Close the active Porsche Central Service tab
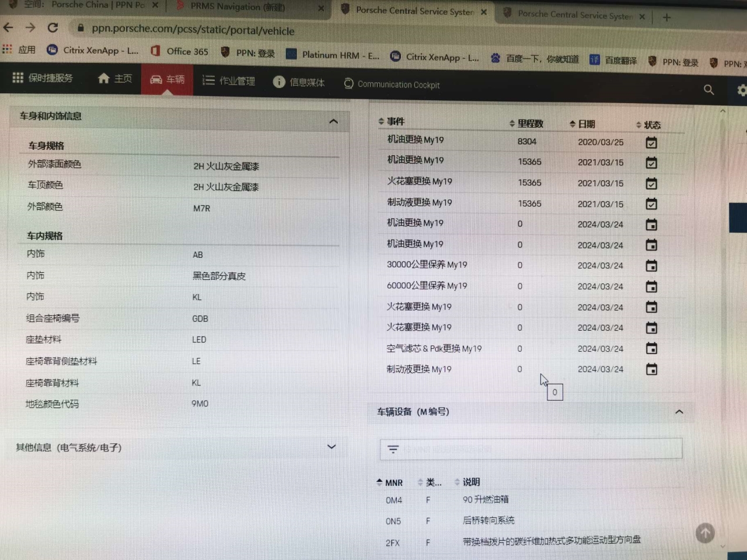 pyautogui.click(x=484, y=12)
